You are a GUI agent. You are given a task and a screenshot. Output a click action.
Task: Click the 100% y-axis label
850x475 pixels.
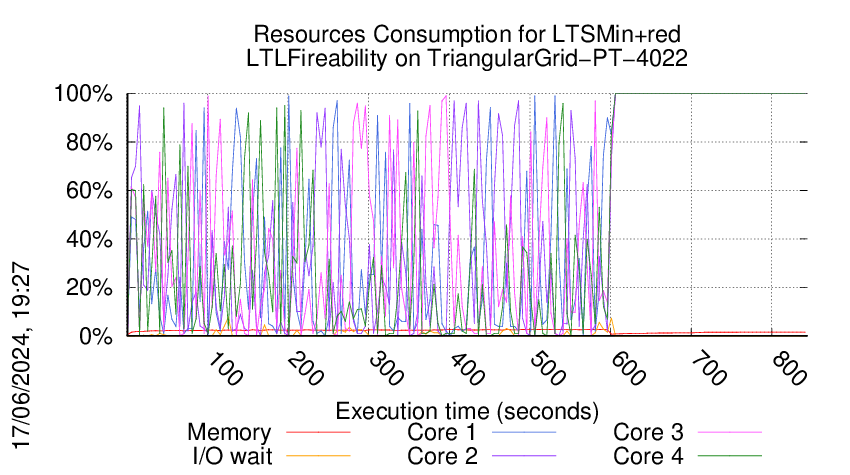click(83, 94)
